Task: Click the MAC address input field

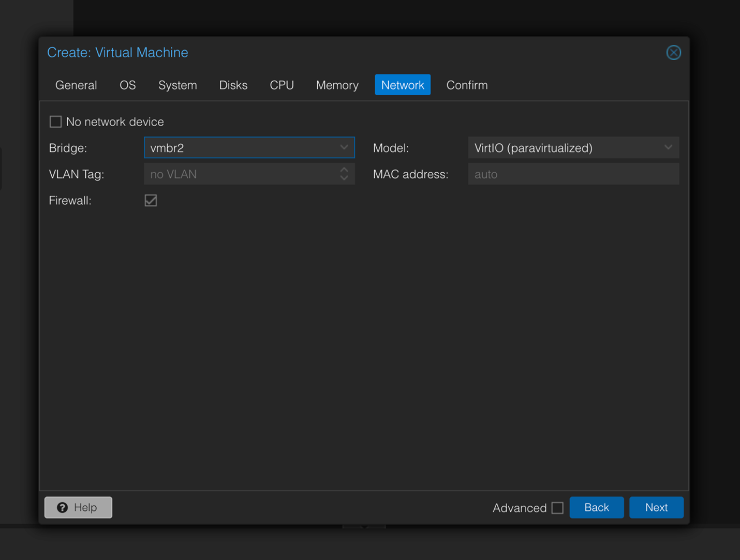Action: (573, 174)
